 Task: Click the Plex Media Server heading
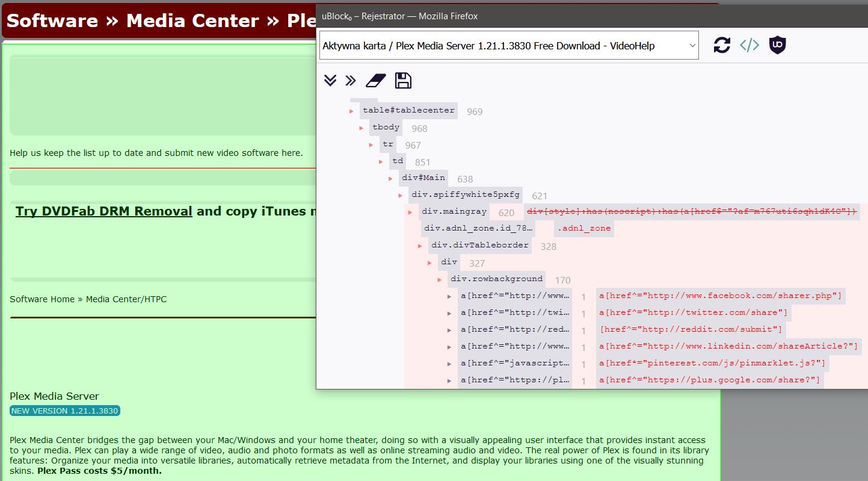coord(54,396)
